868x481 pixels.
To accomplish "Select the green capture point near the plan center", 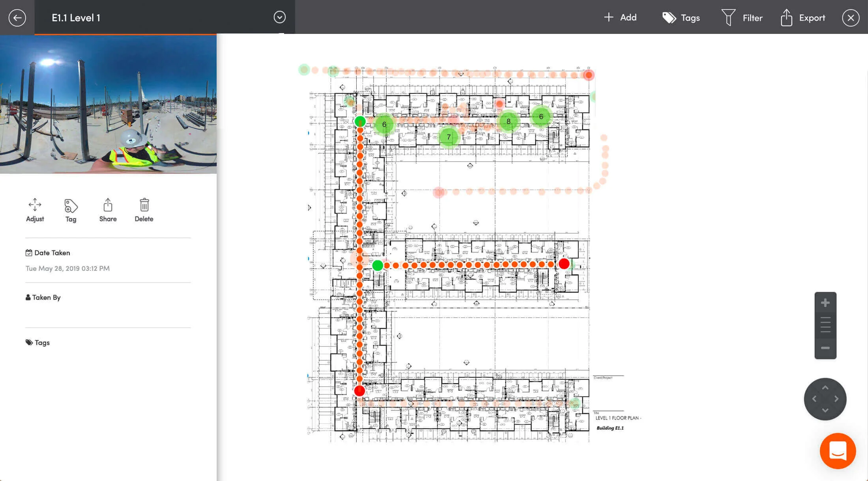I will click(x=377, y=266).
